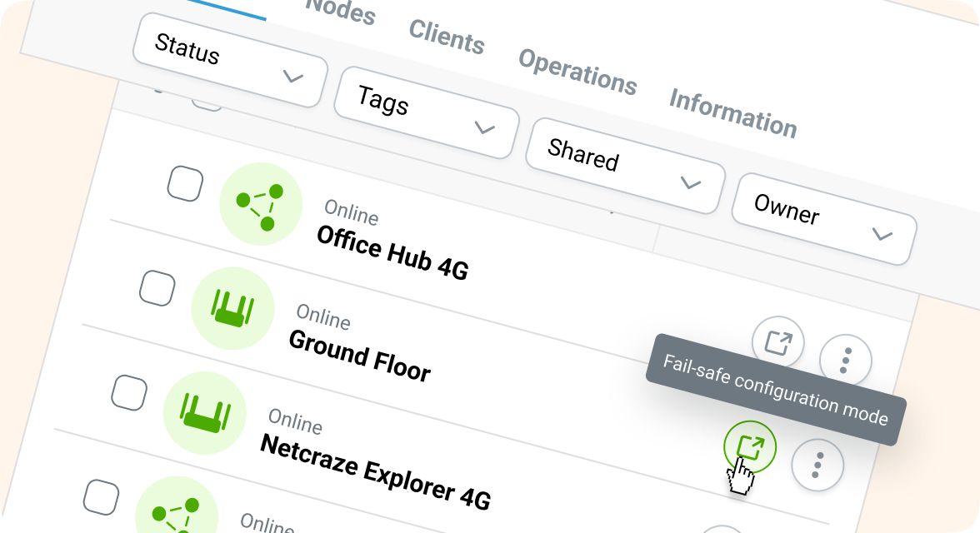Click the Online status above Ground Floor

point(323,316)
